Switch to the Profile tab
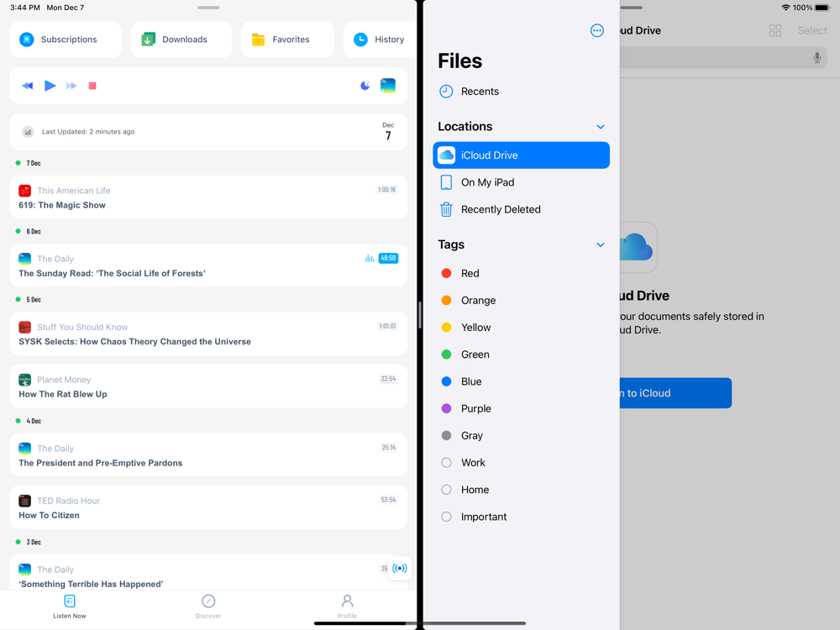840x630 pixels. pyautogui.click(x=347, y=607)
